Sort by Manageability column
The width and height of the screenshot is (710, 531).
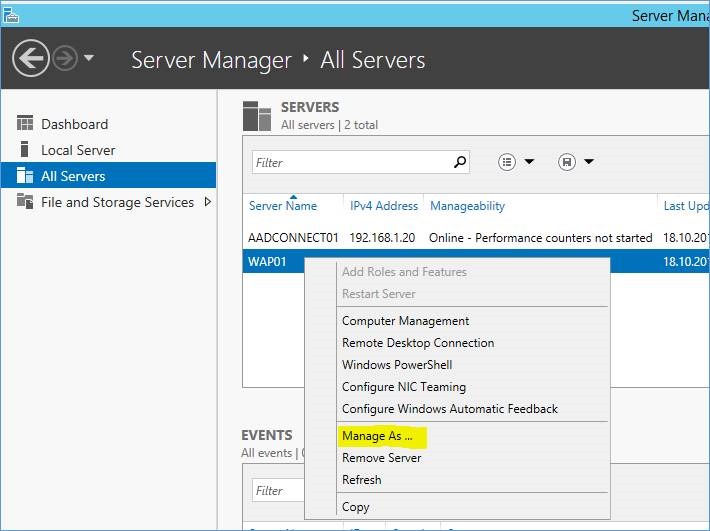tap(467, 206)
